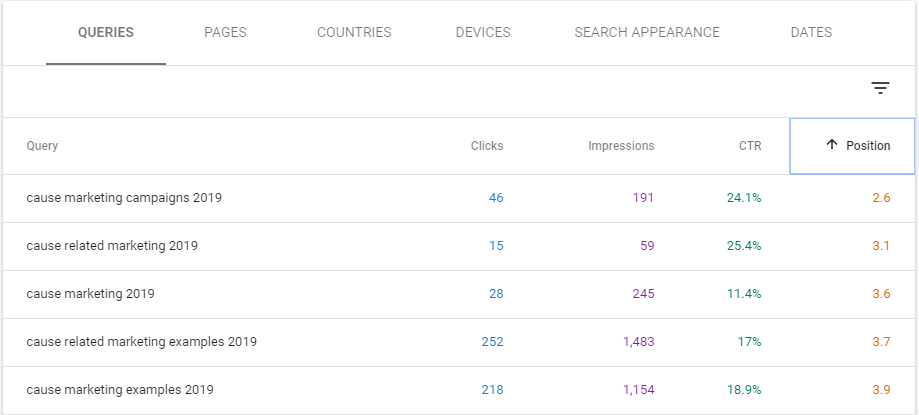Choose the "cause marketing examples 2019" query
Image resolution: width=919 pixels, height=415 pixels.
tap(120, 390)
